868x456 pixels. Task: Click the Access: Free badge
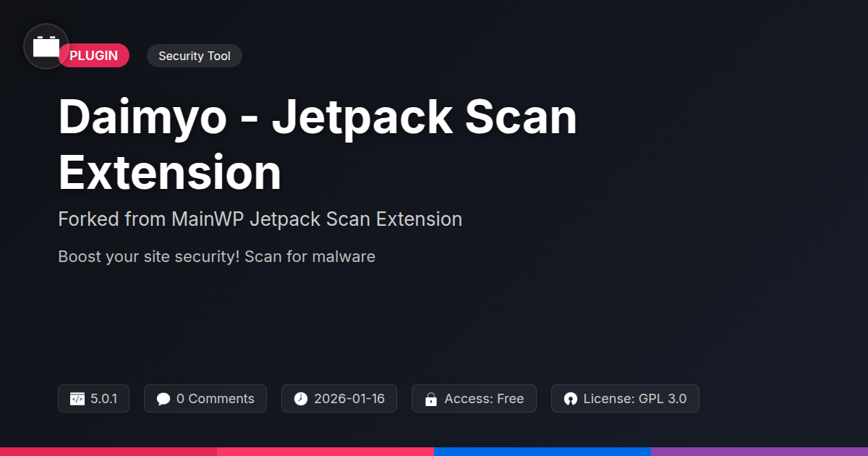coord(474,399)
